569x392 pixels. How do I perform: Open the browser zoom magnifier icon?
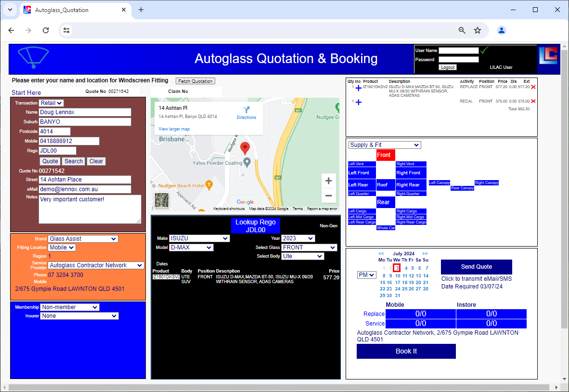click(462, 30)
